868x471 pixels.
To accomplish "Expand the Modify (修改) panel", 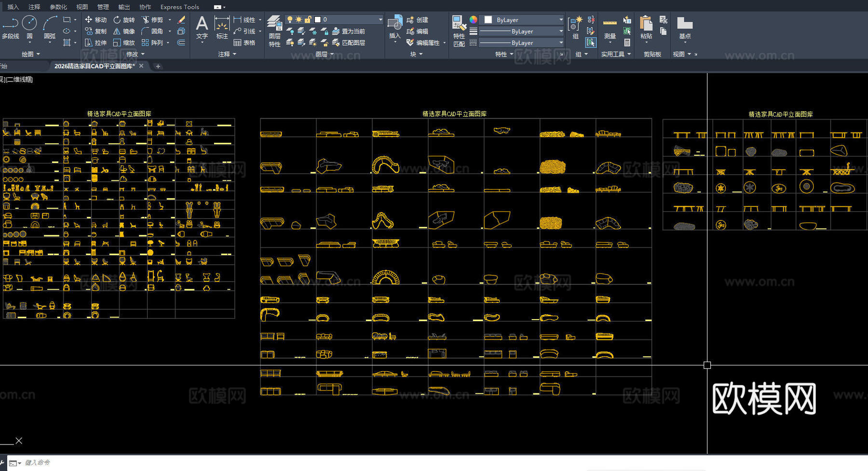I will 136,54.
